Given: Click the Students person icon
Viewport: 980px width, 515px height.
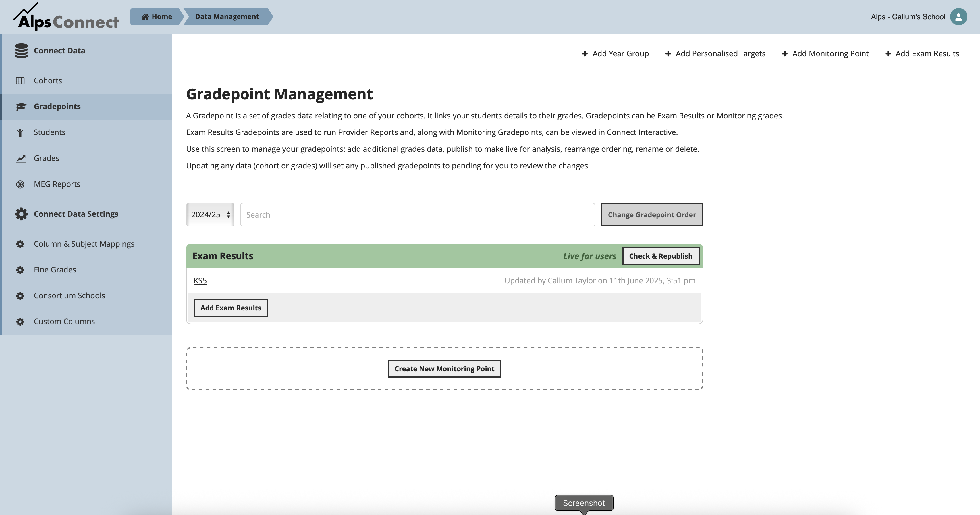Looking at the screenshot, I should [x=20, y=132].
